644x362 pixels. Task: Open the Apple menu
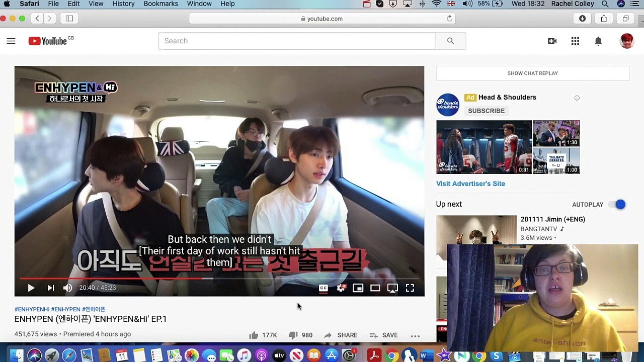click(x=7, y=4)
